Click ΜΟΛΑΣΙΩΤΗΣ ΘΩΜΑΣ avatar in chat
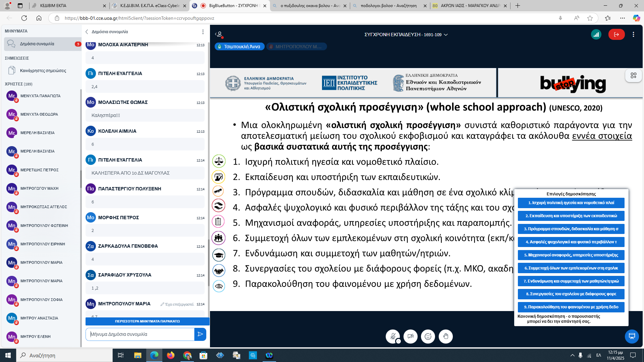This screenshot has height=362, width=644. click(91, 102)
